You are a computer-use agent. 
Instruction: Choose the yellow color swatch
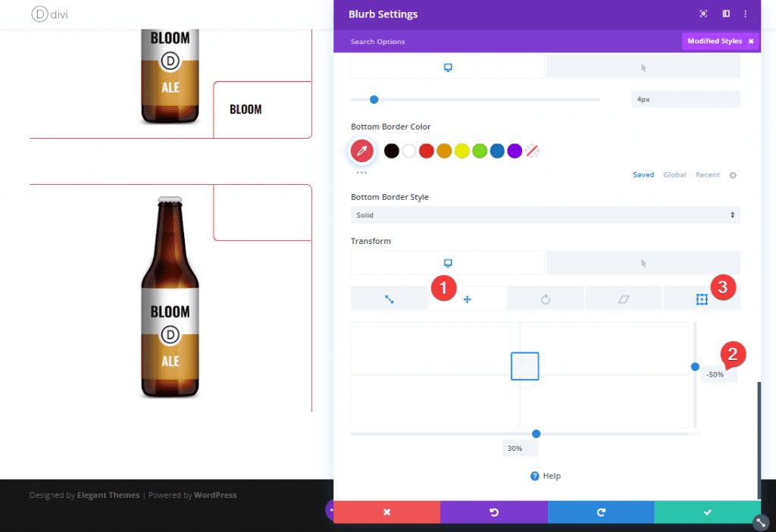coord(462,151)
